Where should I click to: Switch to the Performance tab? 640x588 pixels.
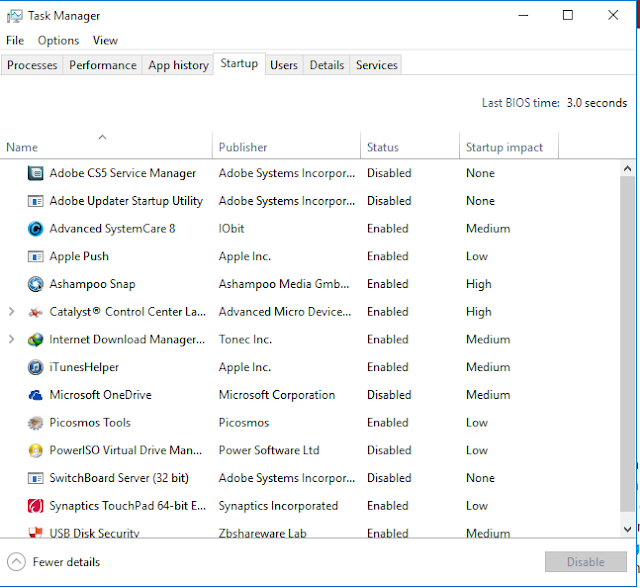(x=103, y=65)
